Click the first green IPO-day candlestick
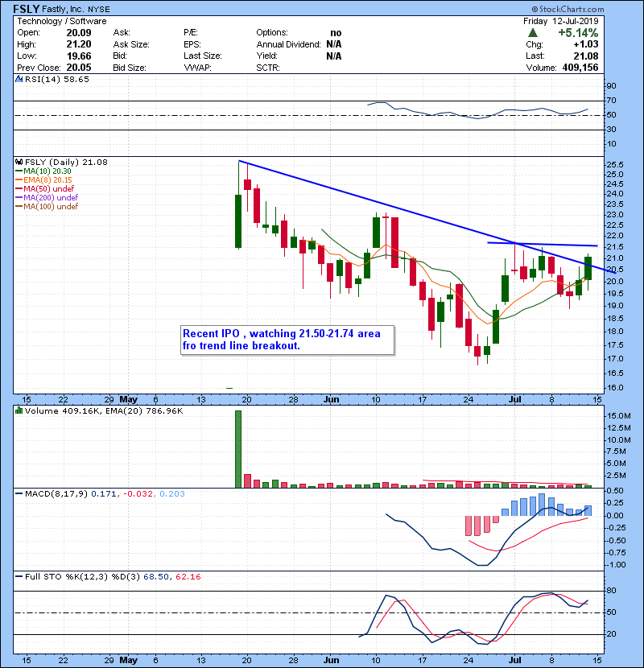 point(238,221)
